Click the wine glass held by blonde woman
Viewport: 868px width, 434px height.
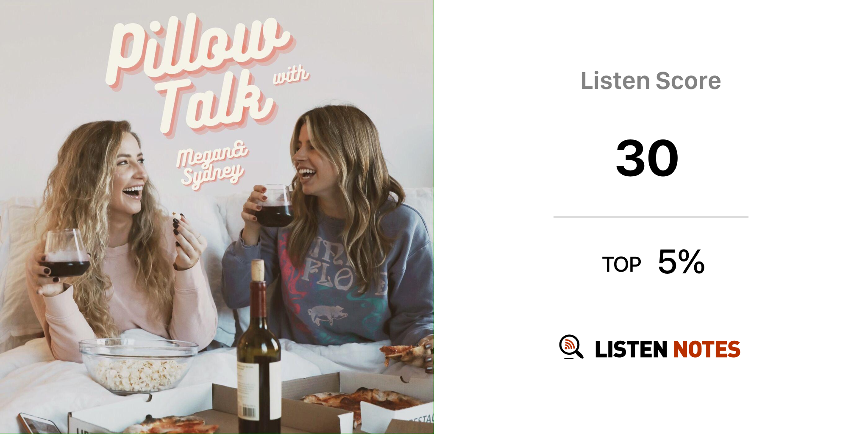click(x=66, y=253)
